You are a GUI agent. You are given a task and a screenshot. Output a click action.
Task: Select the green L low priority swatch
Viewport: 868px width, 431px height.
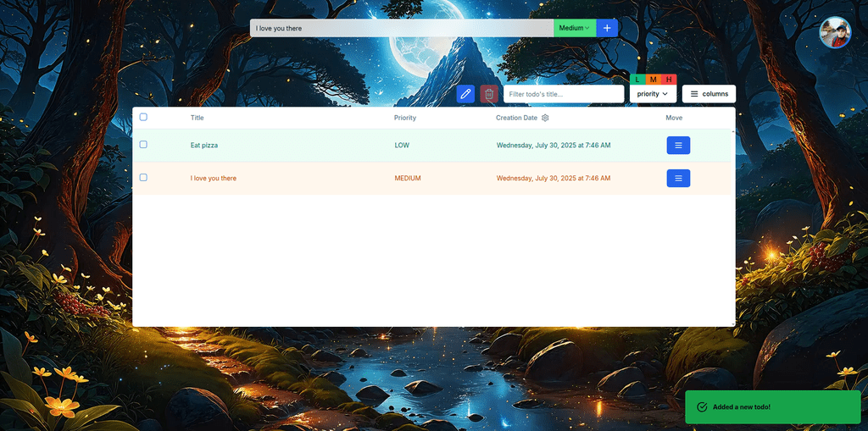(x=637, y=79)
